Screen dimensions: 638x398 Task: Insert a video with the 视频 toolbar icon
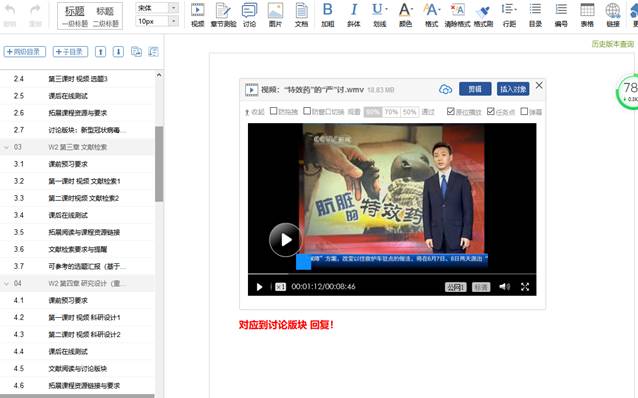pos(197,15)
